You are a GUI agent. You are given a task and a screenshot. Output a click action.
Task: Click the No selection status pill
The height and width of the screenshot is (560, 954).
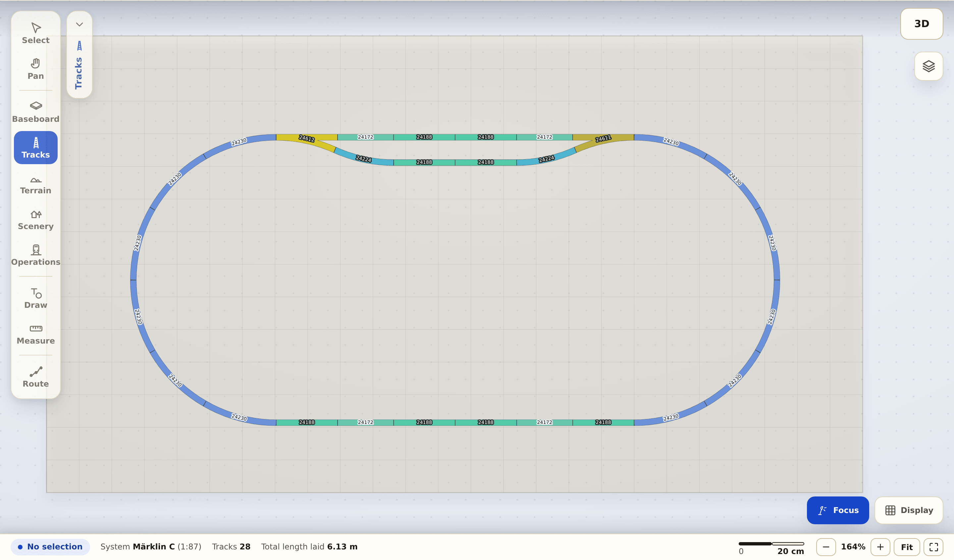(50, 546)
